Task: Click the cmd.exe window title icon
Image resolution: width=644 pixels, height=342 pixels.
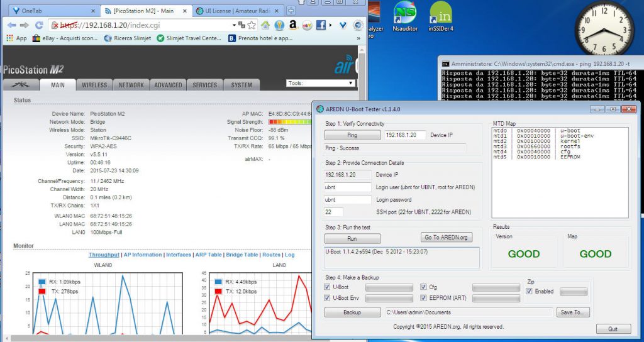Action: coord(446,64)
